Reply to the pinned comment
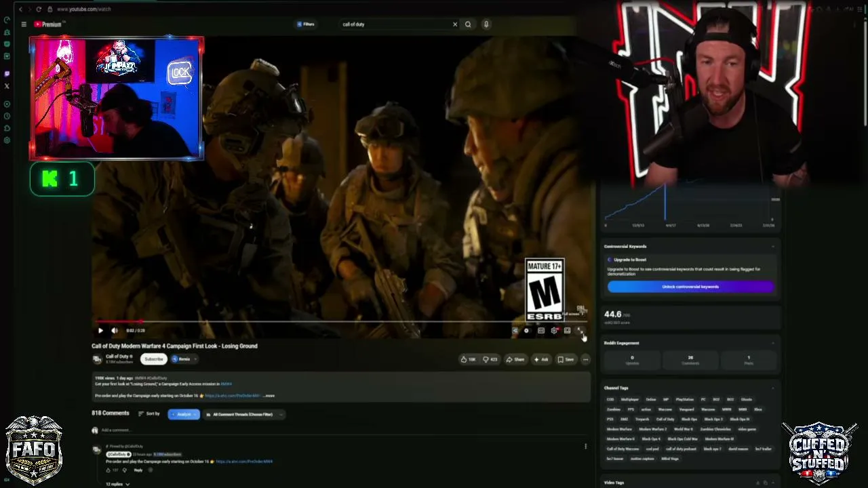The image size is (868, 488). (138, 470)
